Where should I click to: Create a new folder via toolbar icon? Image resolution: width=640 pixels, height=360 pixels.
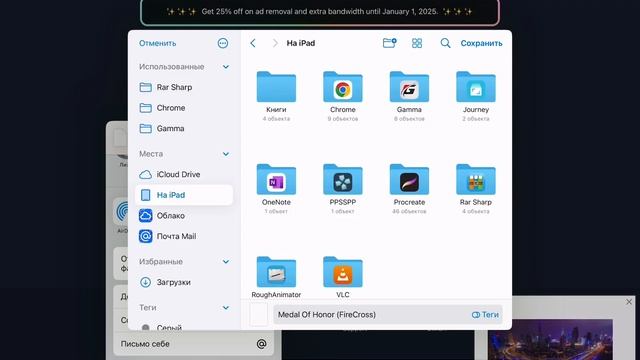(x=389, y=43)
